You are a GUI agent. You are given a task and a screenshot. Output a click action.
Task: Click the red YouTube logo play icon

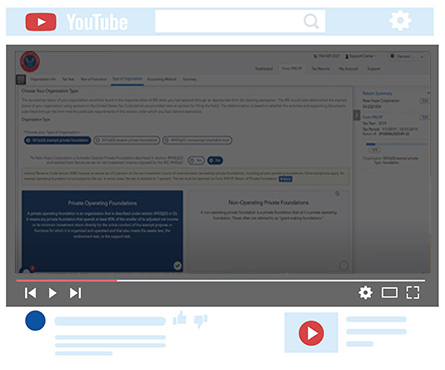[x=41, y=22]
